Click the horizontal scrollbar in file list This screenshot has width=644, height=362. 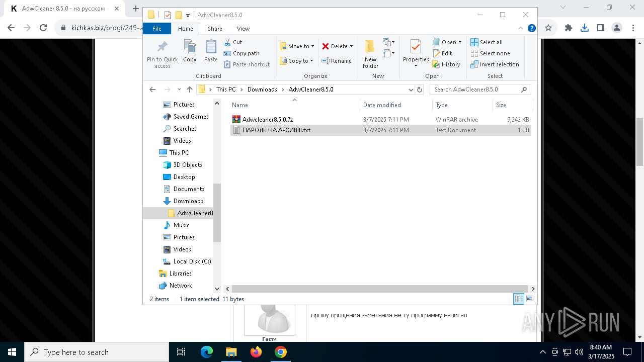(380, 289)
